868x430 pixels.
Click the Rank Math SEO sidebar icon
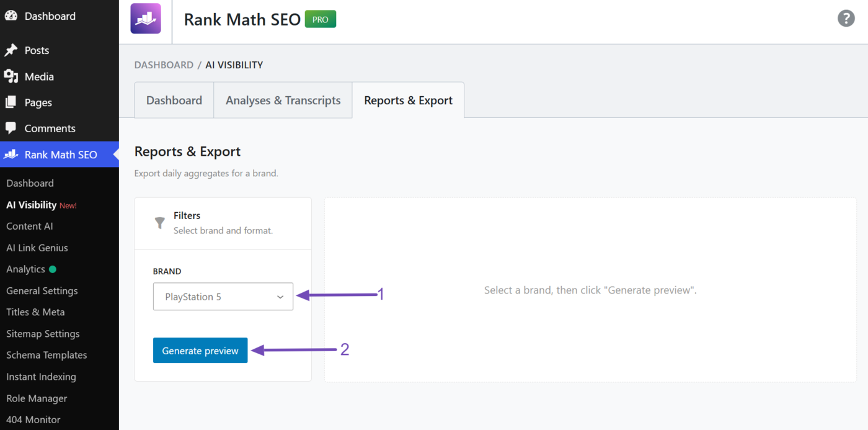11,155
